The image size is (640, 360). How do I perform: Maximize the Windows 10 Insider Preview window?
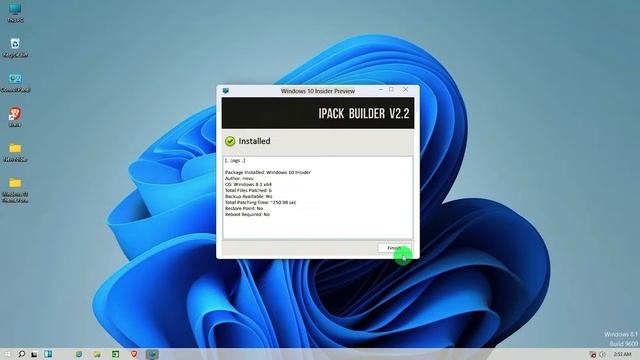391,89
